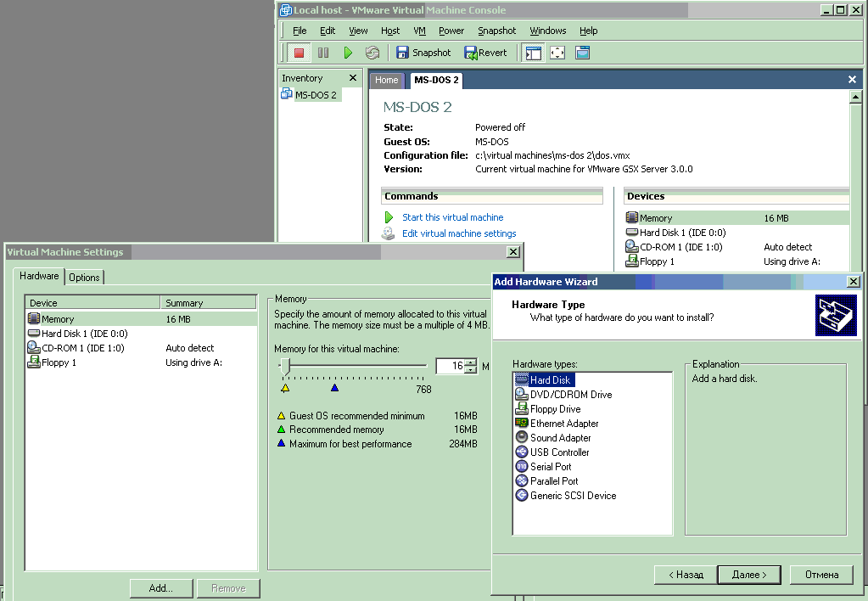Open the Host menu
This screenshot has height=601, width=868.
(390, 31)
